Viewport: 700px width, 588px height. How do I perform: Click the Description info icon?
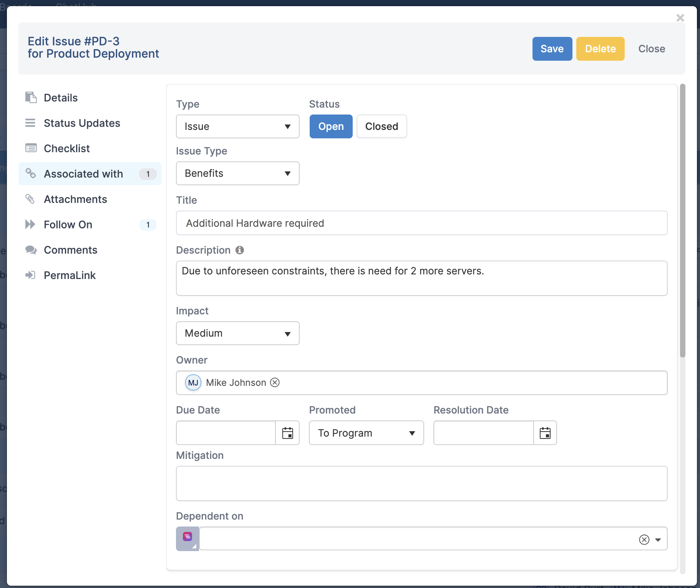click(240, 250)
